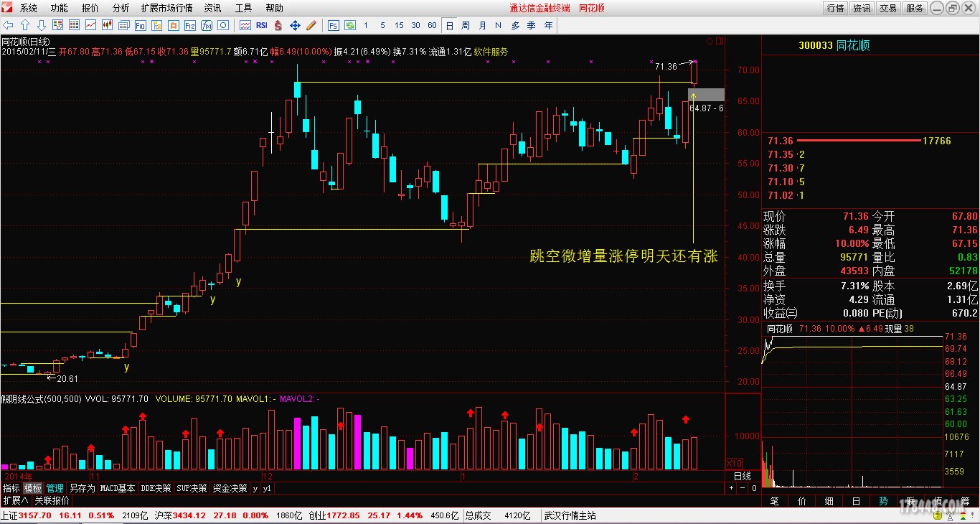The height and width of the screenshot is (524, 980).
Task: Click the down arrow toolbar icon
Action: pyautogui.click(x=42, y=25)
